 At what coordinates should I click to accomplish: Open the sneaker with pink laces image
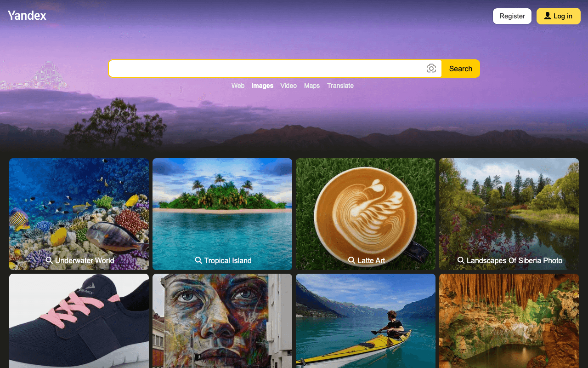79,321
